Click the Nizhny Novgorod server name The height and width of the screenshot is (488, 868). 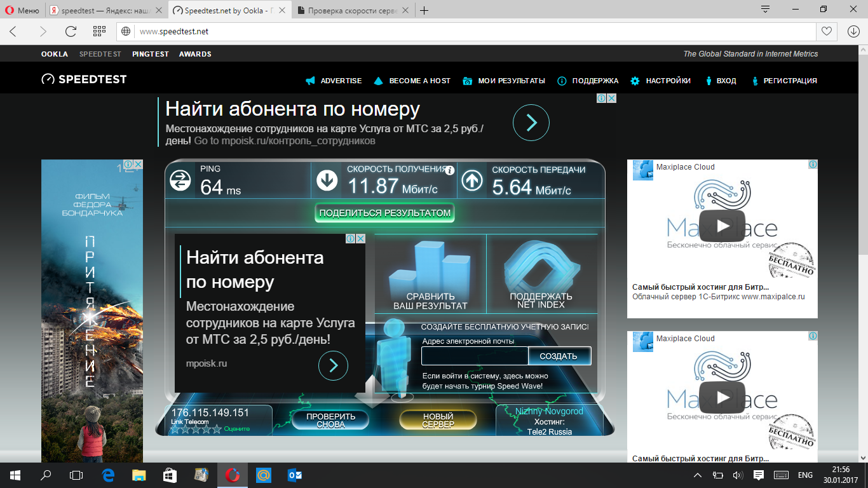click(549, 411)
